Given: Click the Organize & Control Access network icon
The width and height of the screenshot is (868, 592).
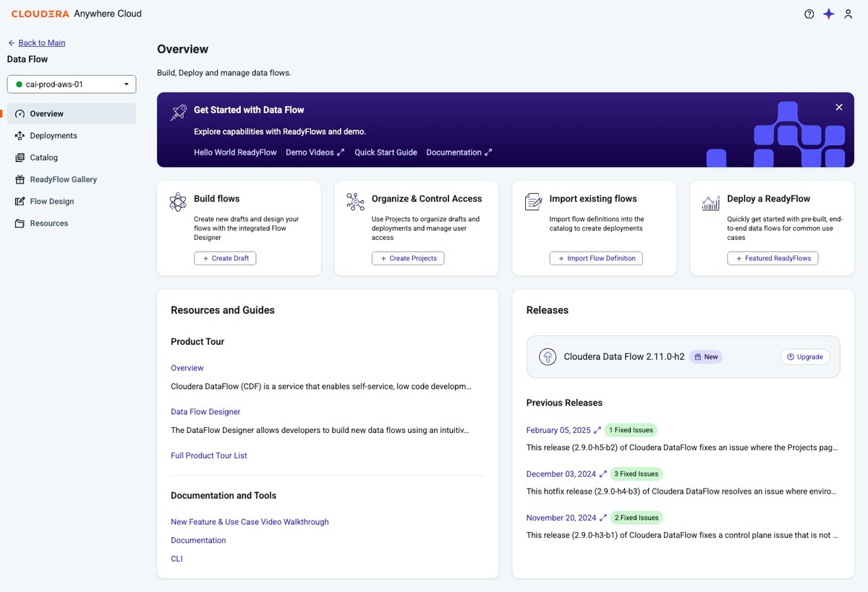Looking at the screenshot, I should point(355,202).
